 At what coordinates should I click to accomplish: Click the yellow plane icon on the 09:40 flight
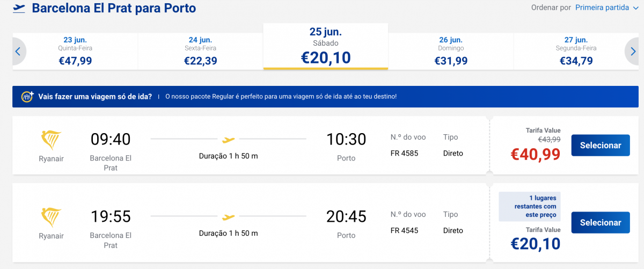(229, 140)
